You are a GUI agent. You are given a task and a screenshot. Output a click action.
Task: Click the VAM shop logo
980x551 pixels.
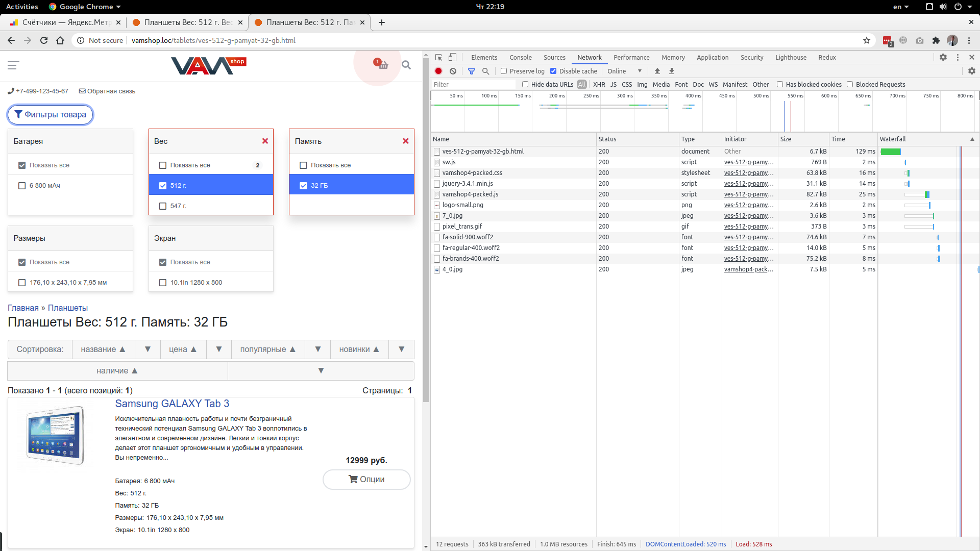(209, 65)
